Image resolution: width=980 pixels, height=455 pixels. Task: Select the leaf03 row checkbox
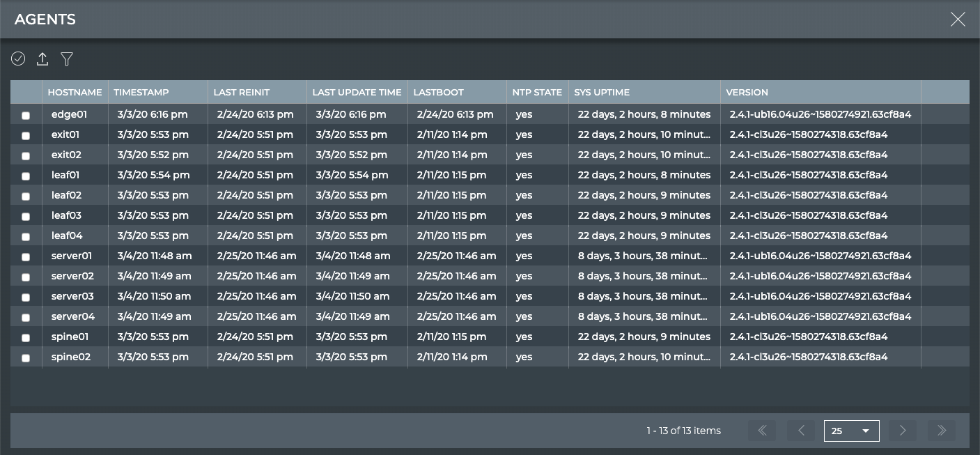tap(26, 216)
